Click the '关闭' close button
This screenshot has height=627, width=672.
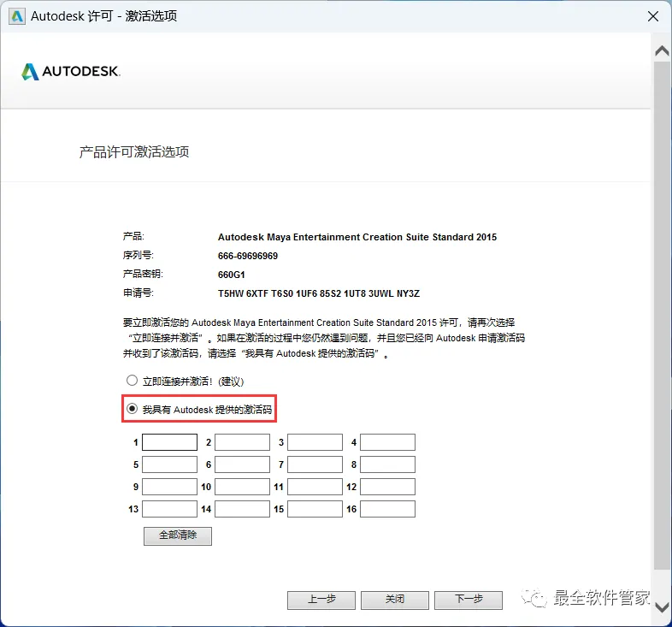395,600
